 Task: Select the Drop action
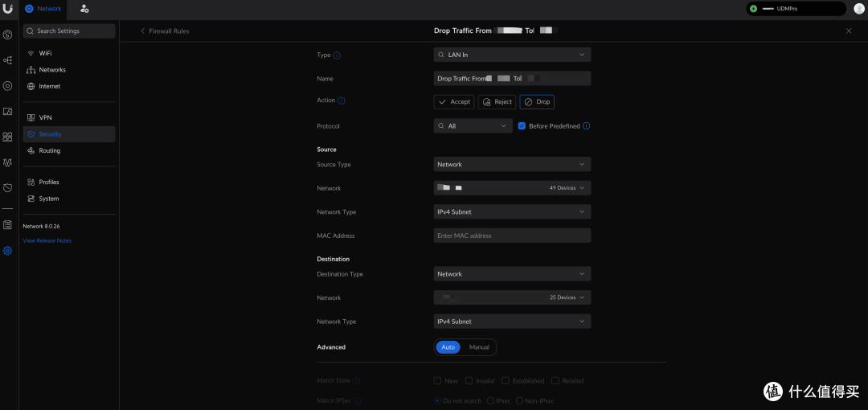(537, 102)
